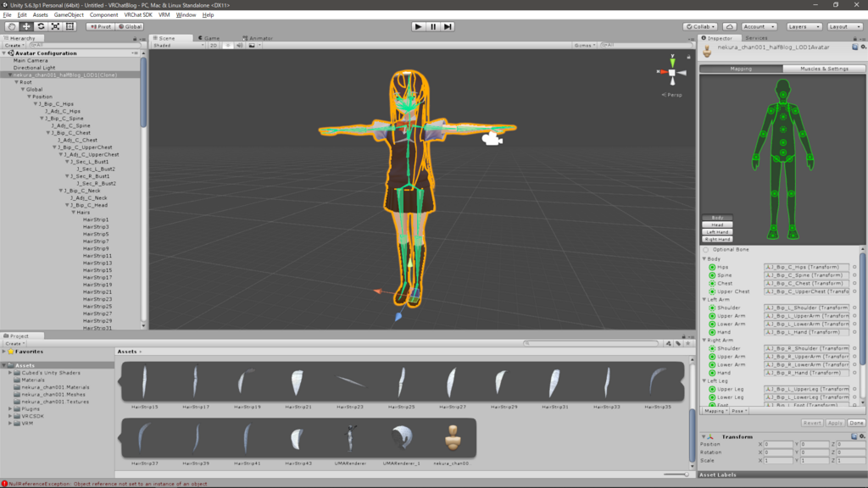Open the Layout dropdown
The height and width of the screenshot is (488, 868).
pos(844,26)
